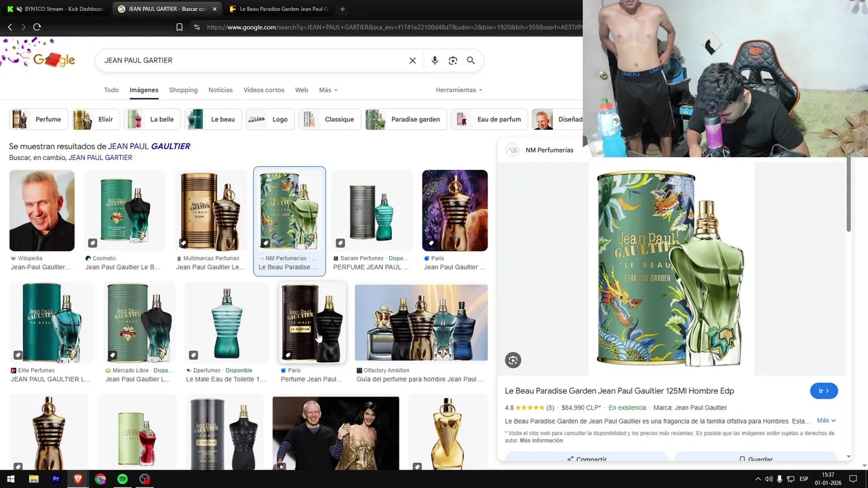Click the browser address bar URL
The height and width of the screenshot is (488, 868).
click(393, 27)
